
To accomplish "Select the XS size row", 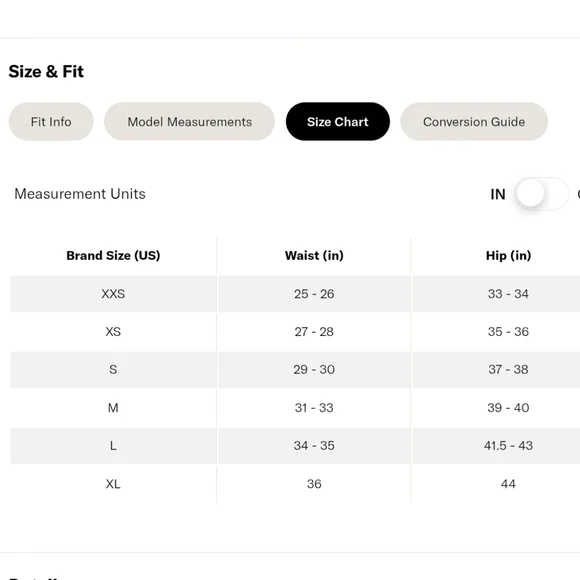I will click(295, 332).
